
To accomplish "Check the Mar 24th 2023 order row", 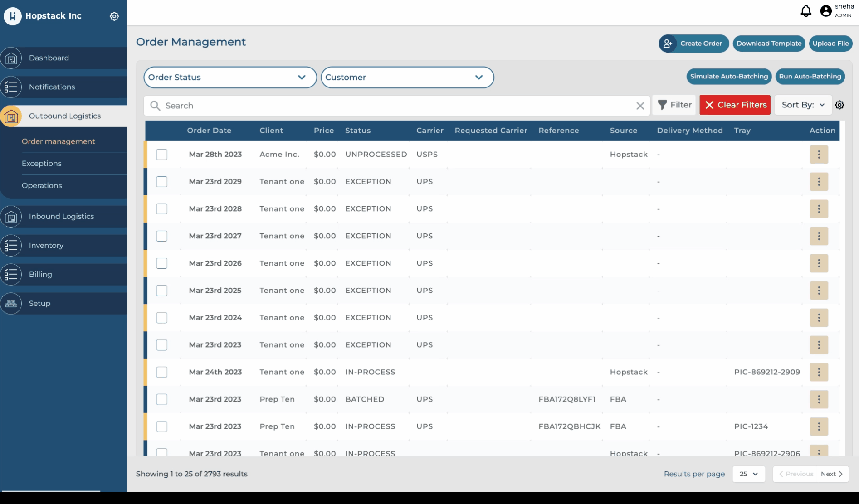I will tap(161, 372).
